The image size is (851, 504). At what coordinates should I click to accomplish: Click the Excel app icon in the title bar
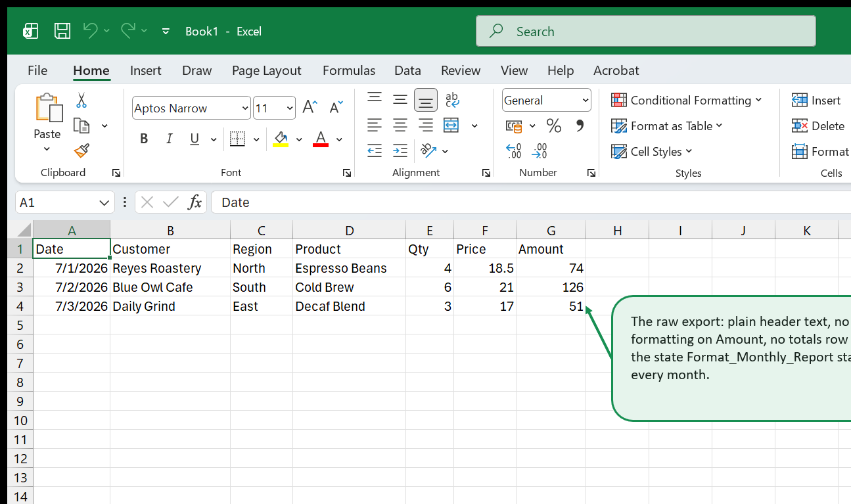click(x=30, y=31)
